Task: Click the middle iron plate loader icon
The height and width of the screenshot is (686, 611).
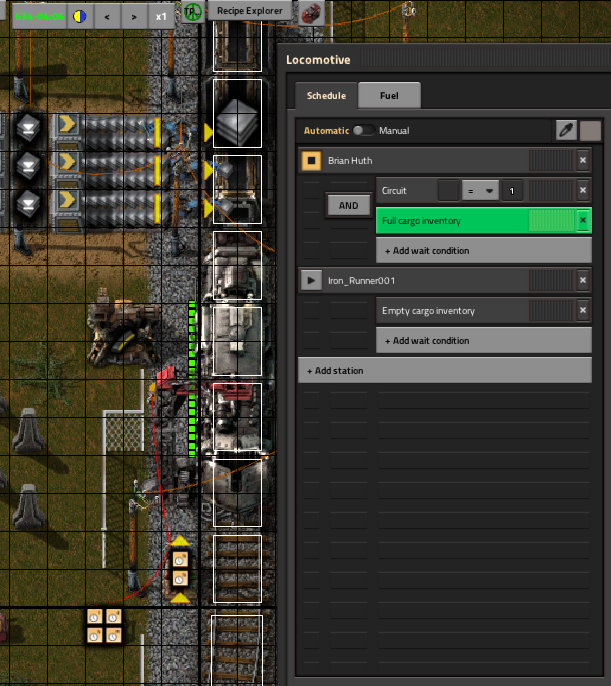Action: pyautogui.click(x=28, y=165)
